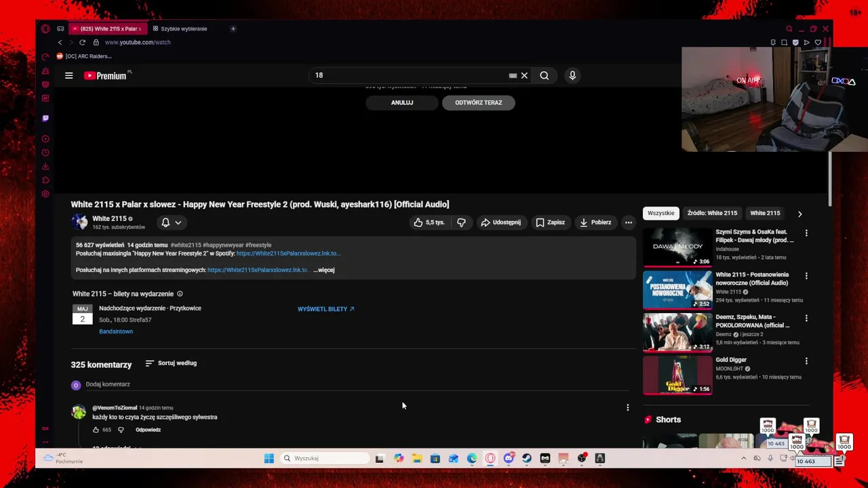
Task: Click the Search in tabs magnifier icon
Action: tap(789, 28)
